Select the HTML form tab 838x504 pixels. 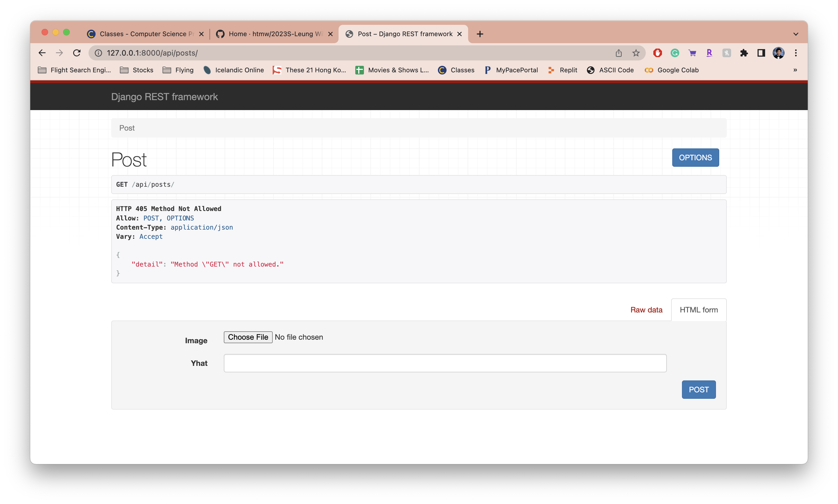tap(699, 310)
